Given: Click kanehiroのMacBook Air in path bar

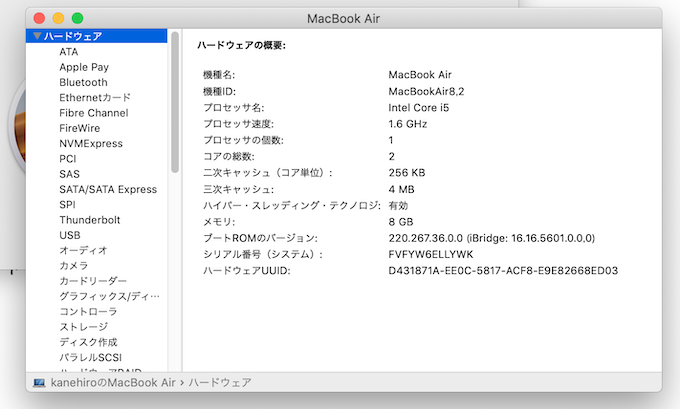Looking at the screenshot, I should tap(113, 383).
